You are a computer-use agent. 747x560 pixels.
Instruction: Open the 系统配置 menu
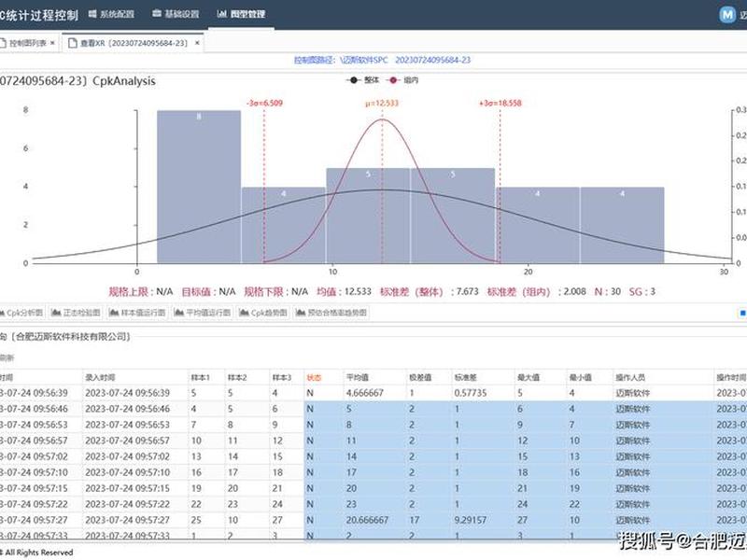tap(111, 14)
